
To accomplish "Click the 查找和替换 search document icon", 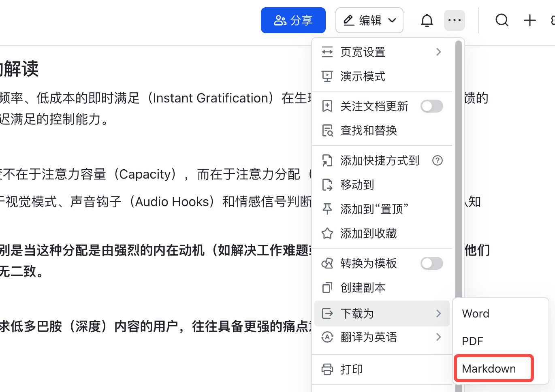I will pyautogui.click(x=327, y=130).
